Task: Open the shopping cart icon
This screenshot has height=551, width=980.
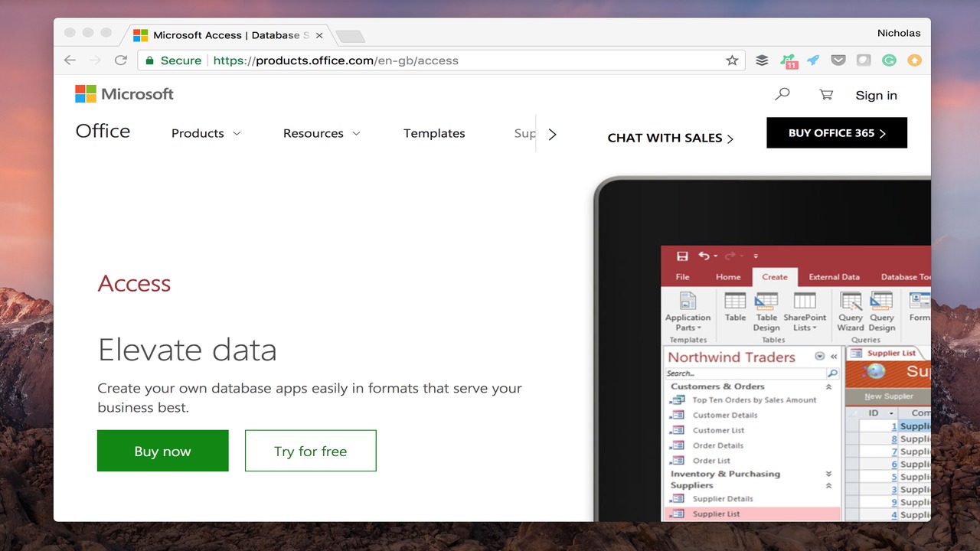Action: point(825,95)
